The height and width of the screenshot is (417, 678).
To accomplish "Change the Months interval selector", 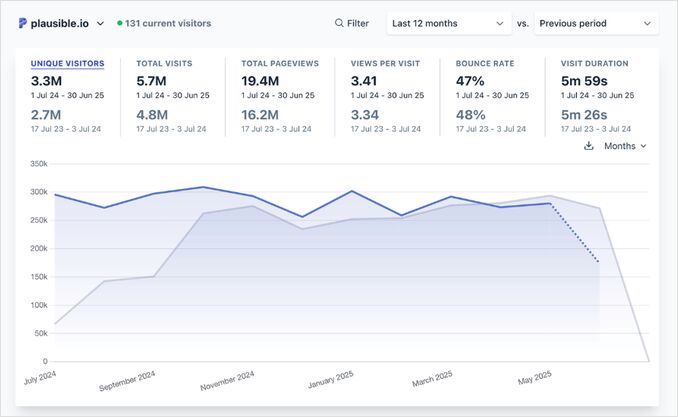I will coord(625,146).
